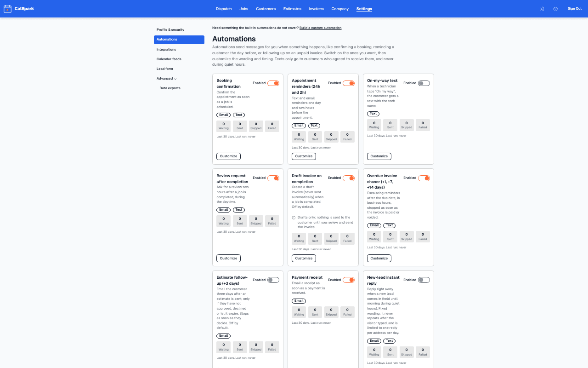Screen dimensions: 588x368
Task: Click the Text tag on On-my-way text
Action: tap(373, 114)
